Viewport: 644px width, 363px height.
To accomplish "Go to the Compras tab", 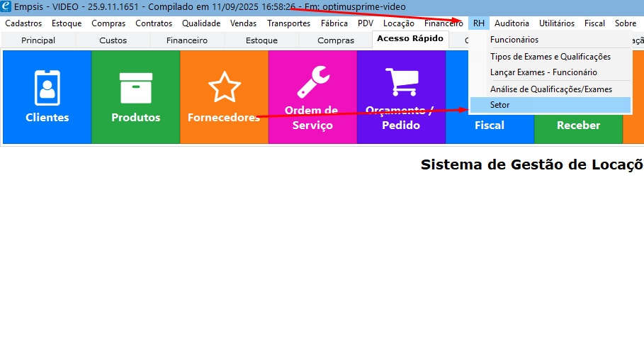I will pos(336,40).
